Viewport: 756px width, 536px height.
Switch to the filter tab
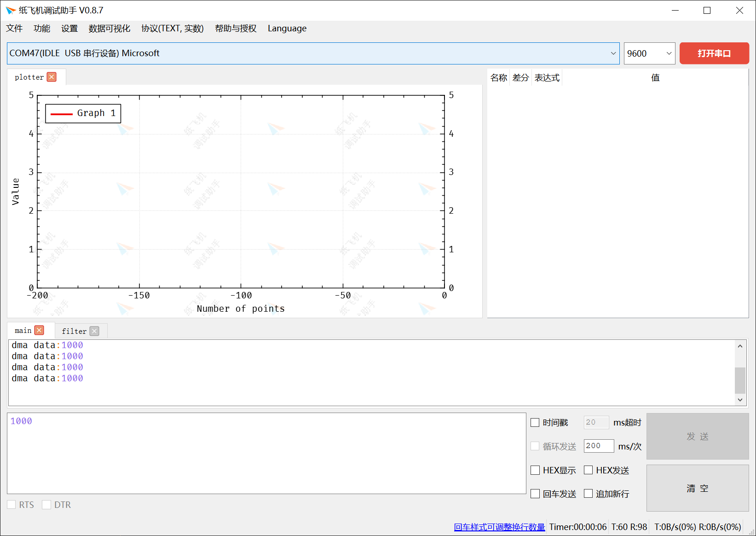(74, 331)
